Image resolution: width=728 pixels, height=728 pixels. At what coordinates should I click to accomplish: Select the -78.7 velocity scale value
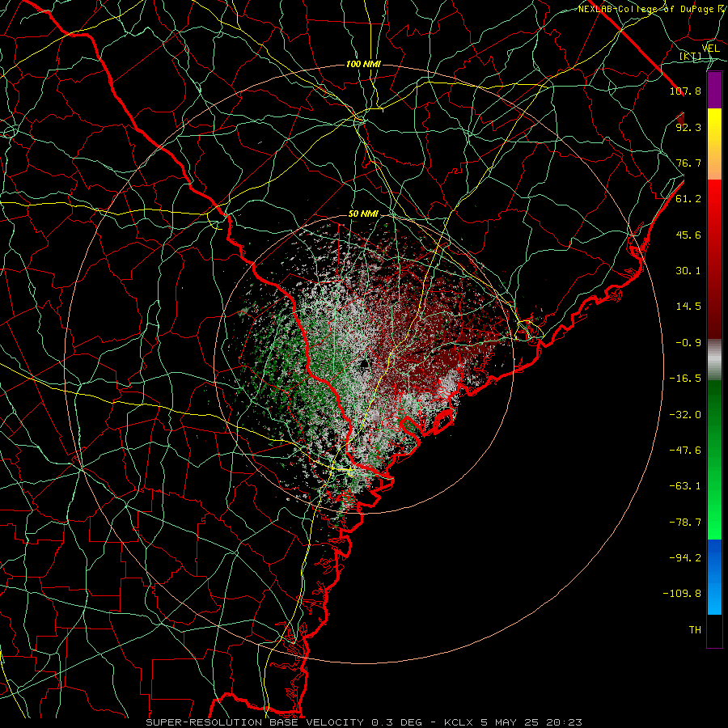pyautogui.click(x=685, y=523)
